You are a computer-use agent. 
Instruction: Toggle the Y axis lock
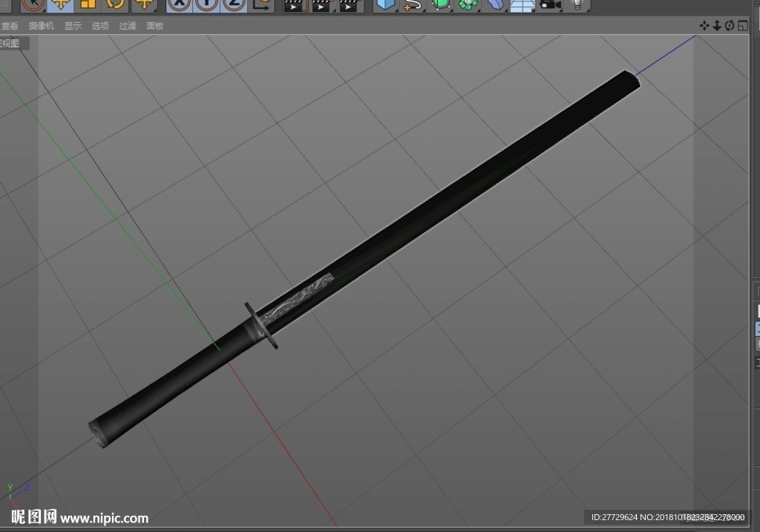pyautogui.click(x=207, y=4)
